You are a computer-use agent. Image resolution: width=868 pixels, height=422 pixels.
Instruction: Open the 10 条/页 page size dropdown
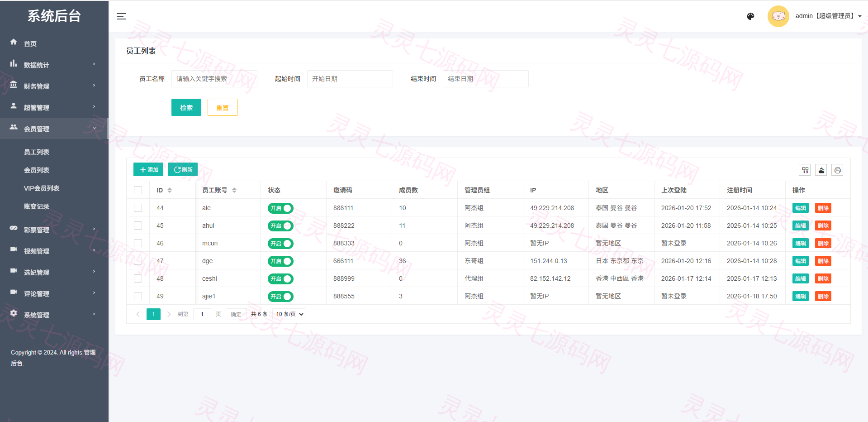[289, 314]
